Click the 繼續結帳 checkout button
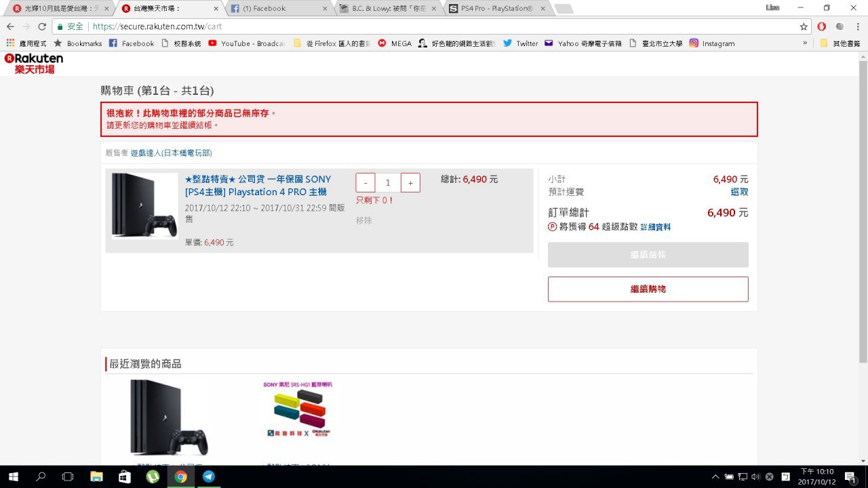This screenshot has height=488, width=868. 648,255
